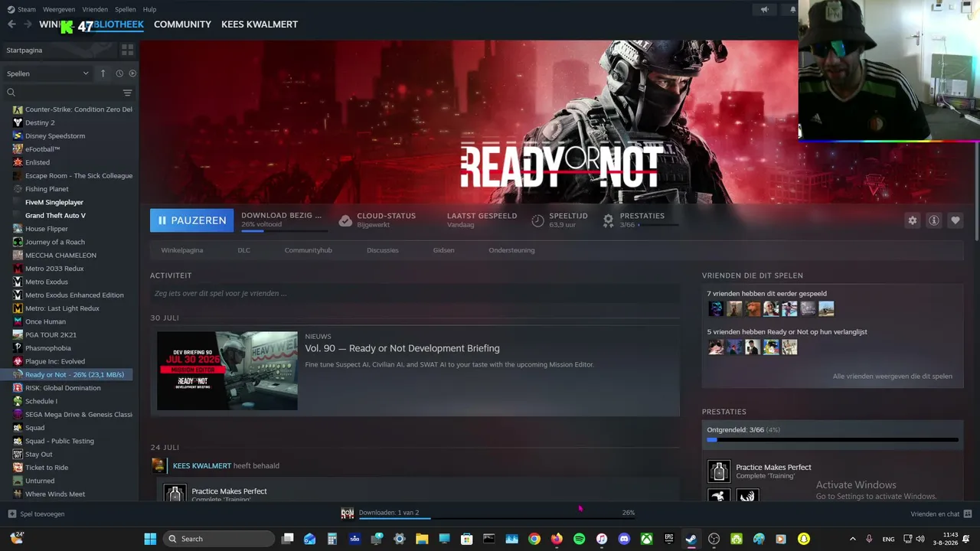Screen dimensions: 980x551
Task: Open the Weergeven menu
Action: click(59, 9)
